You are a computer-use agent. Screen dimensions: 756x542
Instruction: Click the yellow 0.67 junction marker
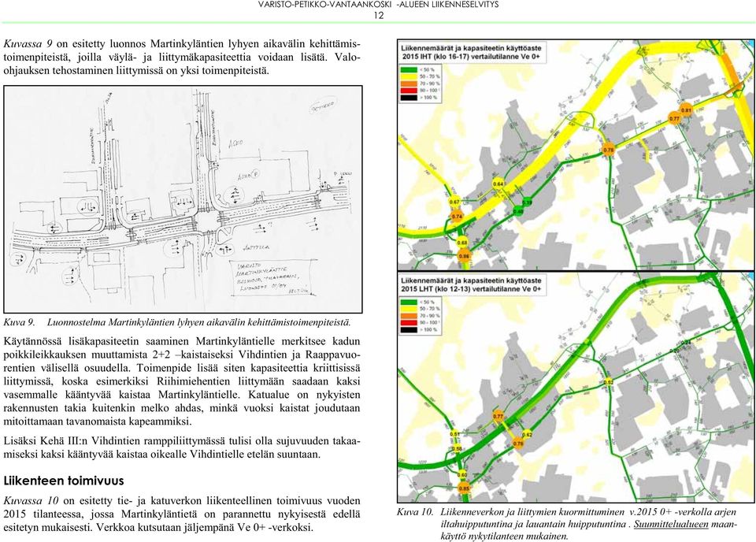tap(454, 202)
